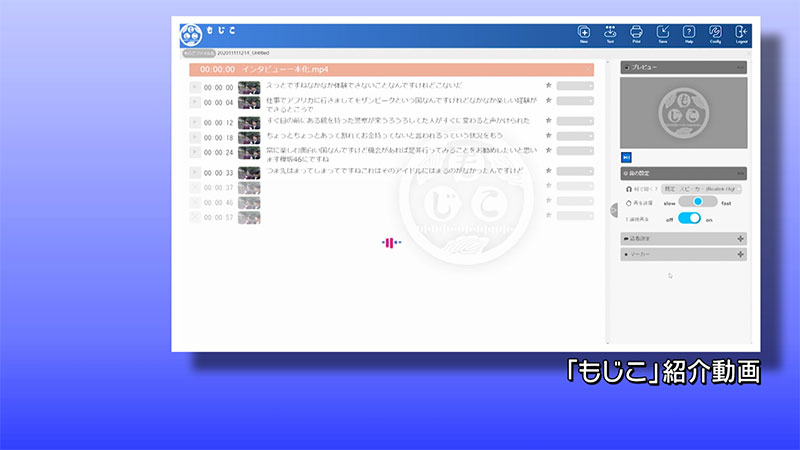Click the Logout icon
Screen dimensions: 800x450
741,34
